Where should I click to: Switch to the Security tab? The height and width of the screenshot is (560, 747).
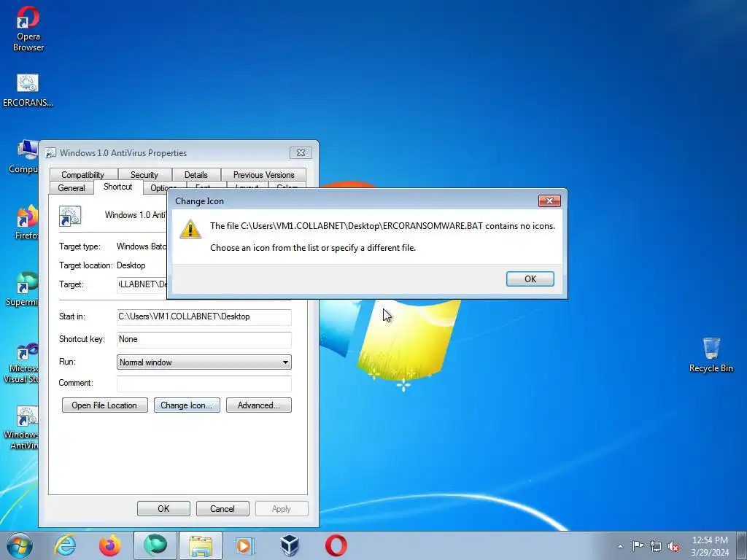coord(144,175)
